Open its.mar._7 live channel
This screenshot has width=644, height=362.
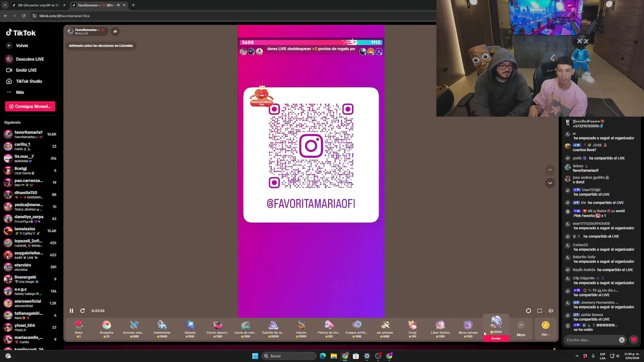pos(30,158)
